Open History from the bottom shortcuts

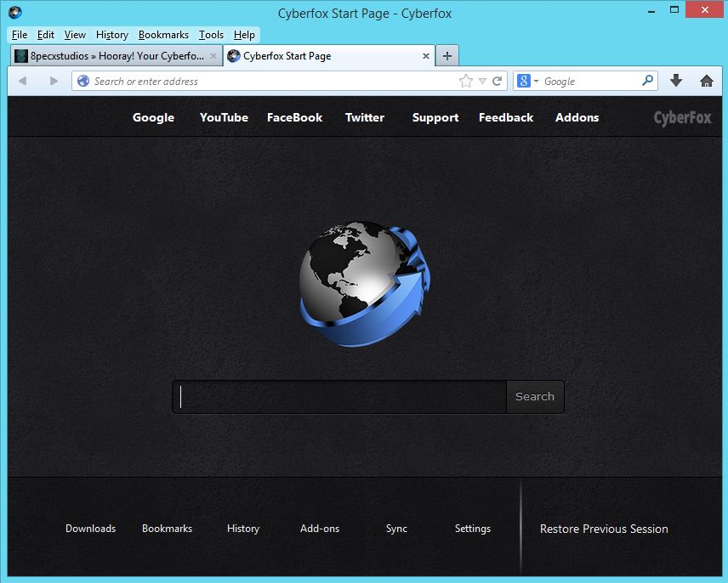click(x=243, y=529)
